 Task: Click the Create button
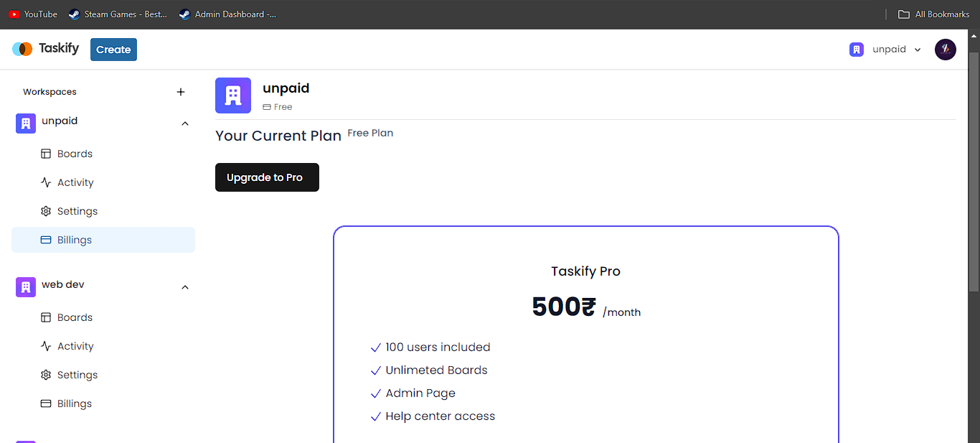(x=113, y=50)
